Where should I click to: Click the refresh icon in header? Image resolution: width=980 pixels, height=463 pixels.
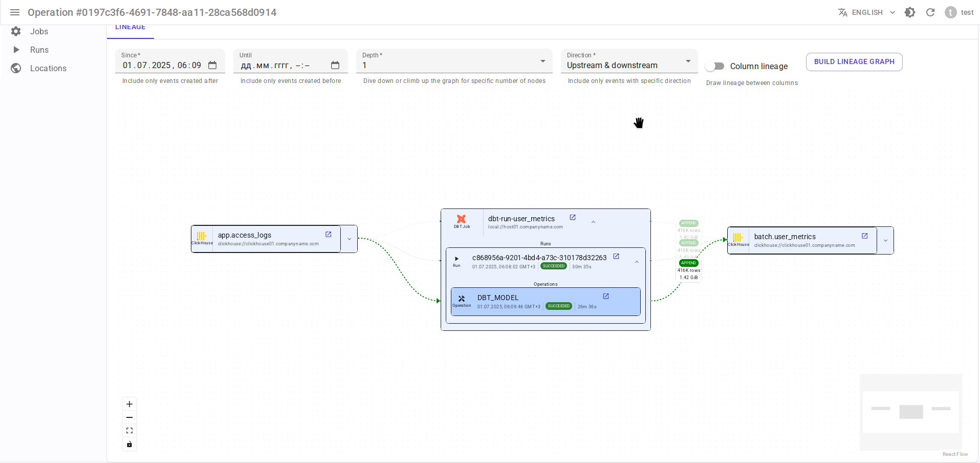930,12
